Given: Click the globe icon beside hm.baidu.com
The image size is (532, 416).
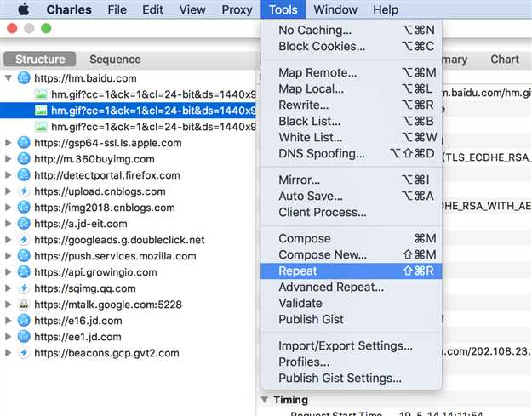Looking at the screenshot, I should pyautogui.click(x=24, y=78).
